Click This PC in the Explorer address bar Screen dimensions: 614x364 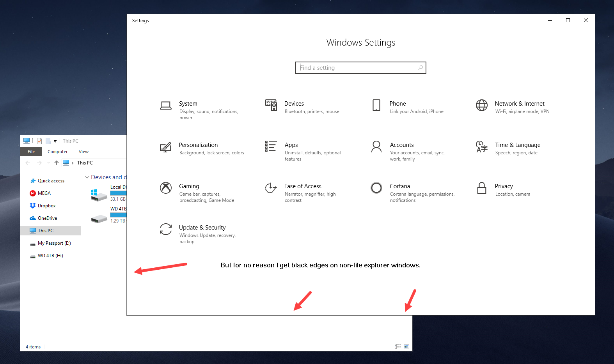click(85, 163)
